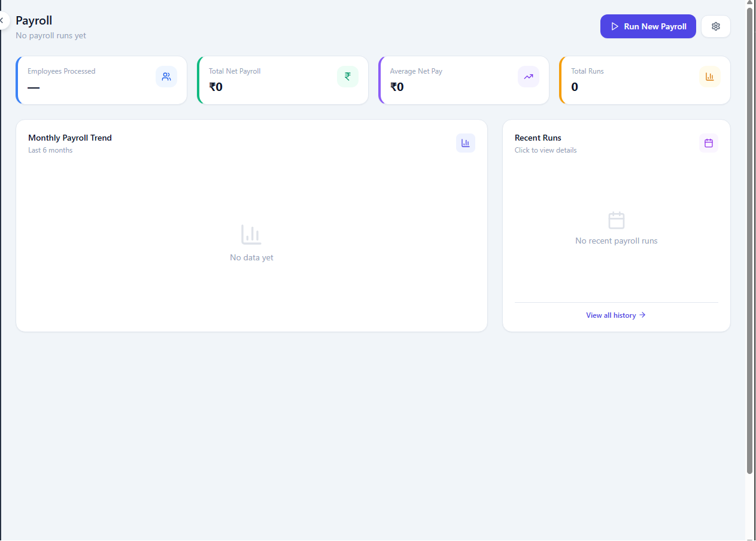This screenshot has height=541, width=756.
Task: Click the Employees Processed label
Action: [62, 71]
